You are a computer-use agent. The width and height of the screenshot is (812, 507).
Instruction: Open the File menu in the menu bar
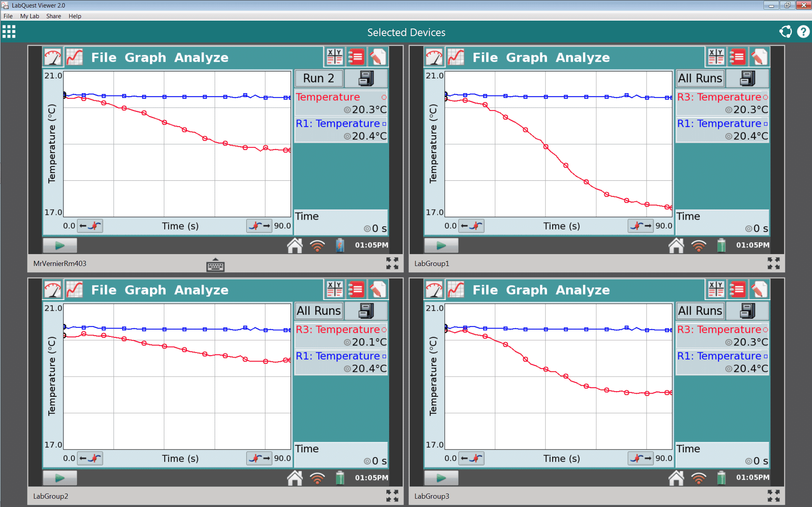[x=8, y=16]
